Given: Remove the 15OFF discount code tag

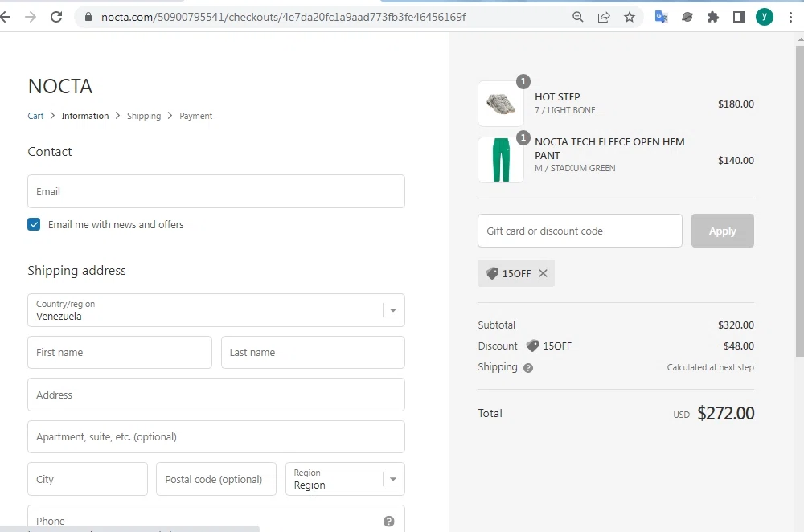Looking at the screenshot, I should 543,273.
